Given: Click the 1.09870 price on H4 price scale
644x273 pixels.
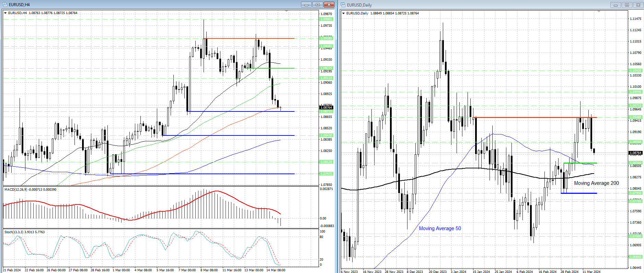Looking at the screenshot, I should [x=326, y=14].
